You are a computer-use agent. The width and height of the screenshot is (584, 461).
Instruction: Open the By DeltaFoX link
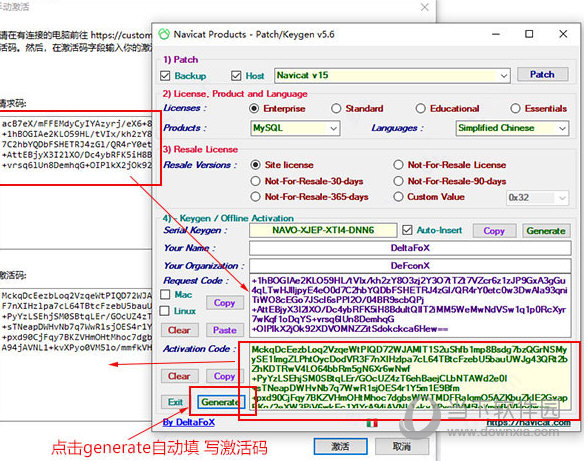coord(189,422)
